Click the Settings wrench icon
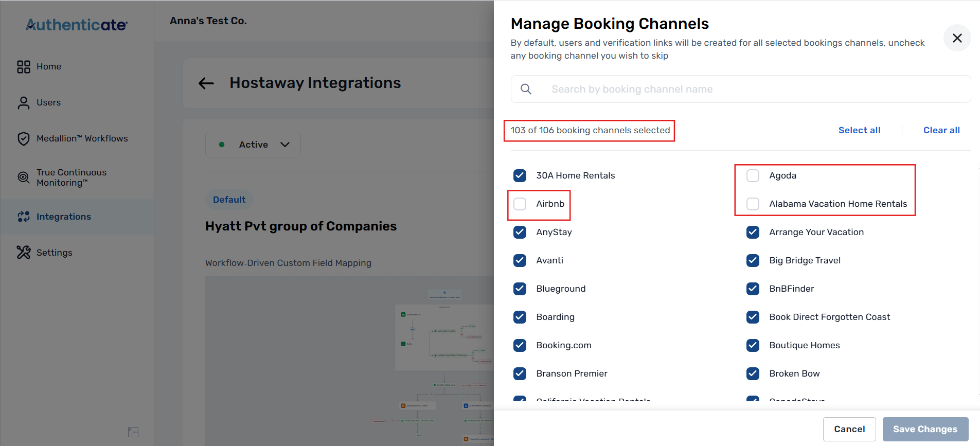 point(24,253)
